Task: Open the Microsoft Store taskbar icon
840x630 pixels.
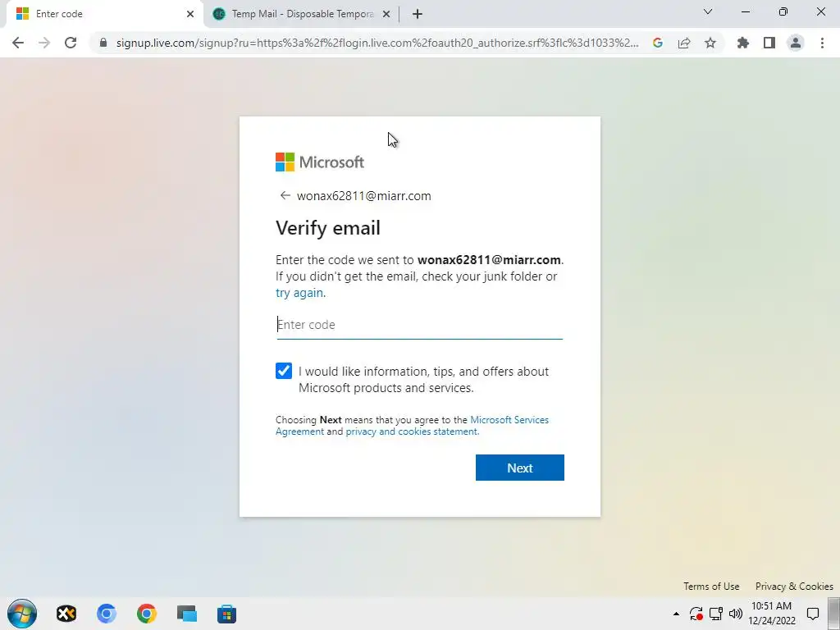Action: tap(226, 614)
